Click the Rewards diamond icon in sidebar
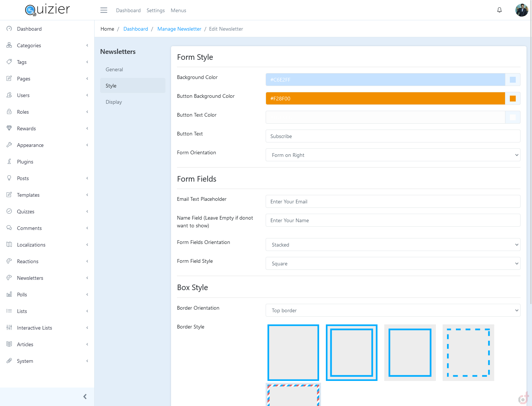The image size is (532, 406). click(9, 128)
